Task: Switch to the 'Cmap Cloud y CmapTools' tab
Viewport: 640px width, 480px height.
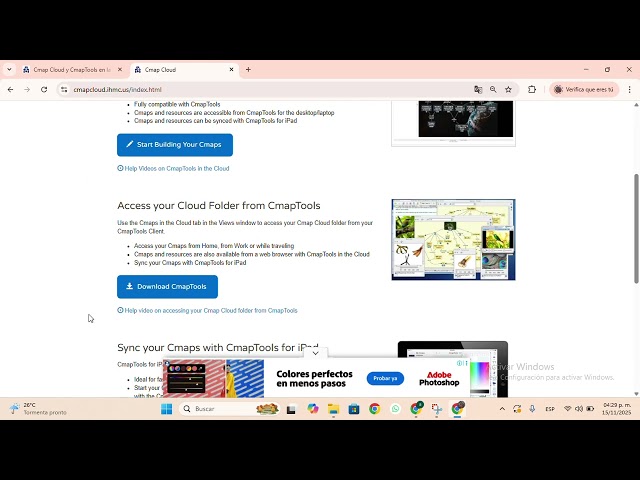Action: pos(72,70)
